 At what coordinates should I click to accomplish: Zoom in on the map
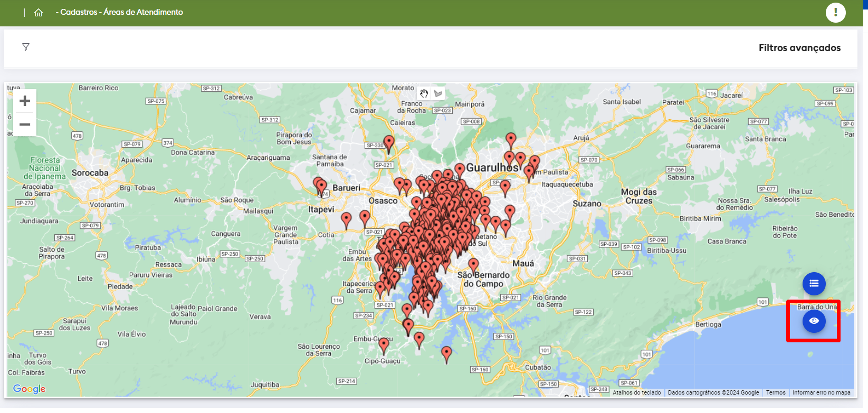coord(25,101)
